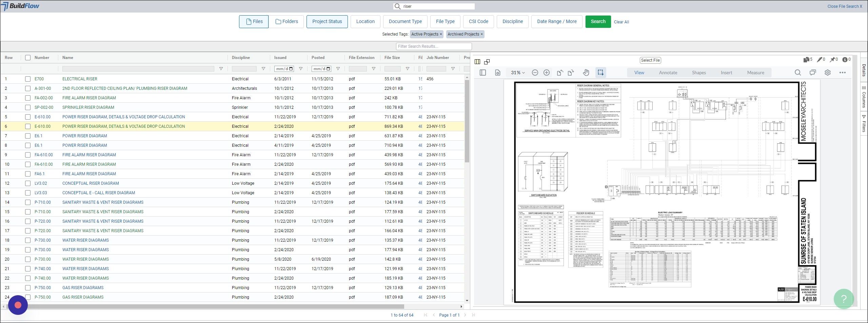Click the zoom out icon in viewer
The height and width of the screenshot is (323, 868).
(535, 73)
